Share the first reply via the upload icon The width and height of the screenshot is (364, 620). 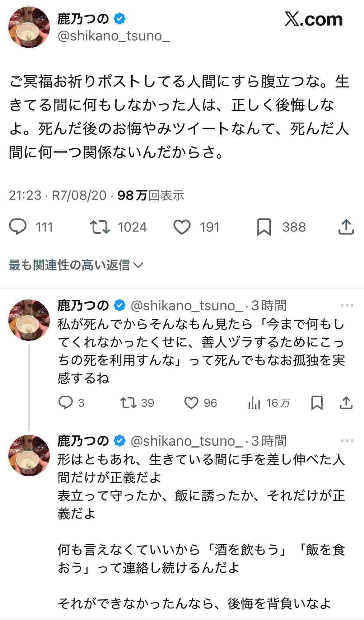346,403
